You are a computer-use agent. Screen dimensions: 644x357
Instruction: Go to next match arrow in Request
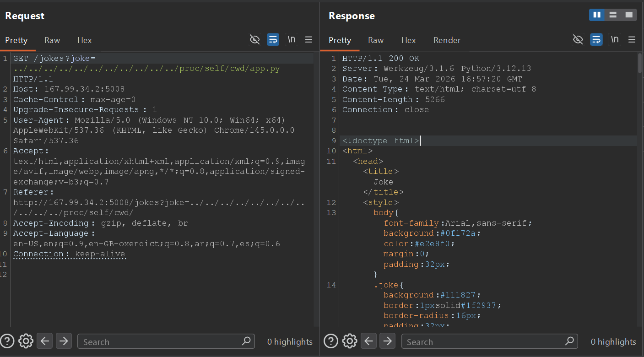[x=64, y=341]
